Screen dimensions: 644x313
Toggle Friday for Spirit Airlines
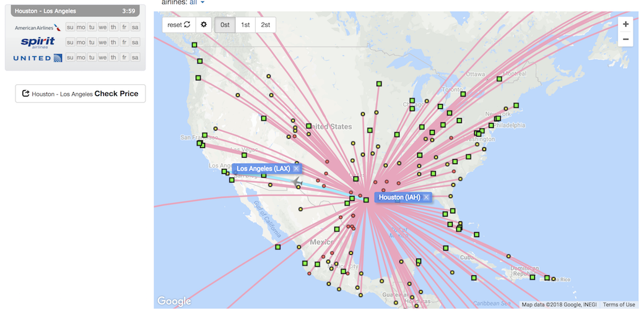124,42
